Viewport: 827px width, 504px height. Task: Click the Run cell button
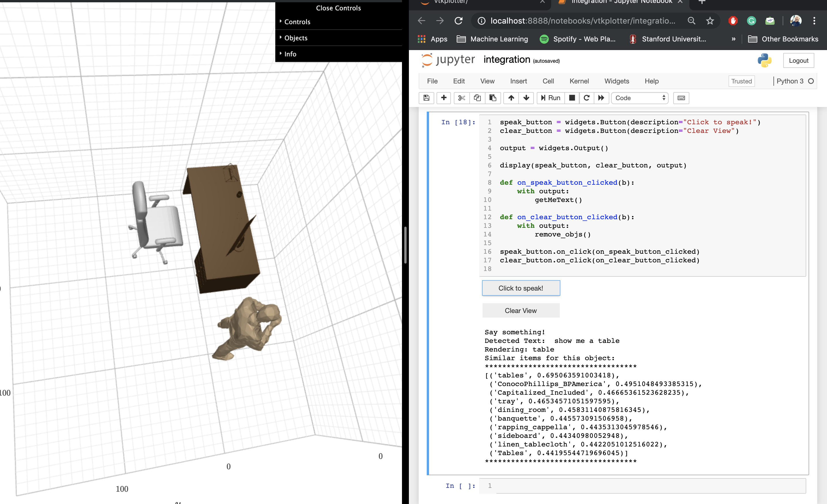click(x=550, y=98)
